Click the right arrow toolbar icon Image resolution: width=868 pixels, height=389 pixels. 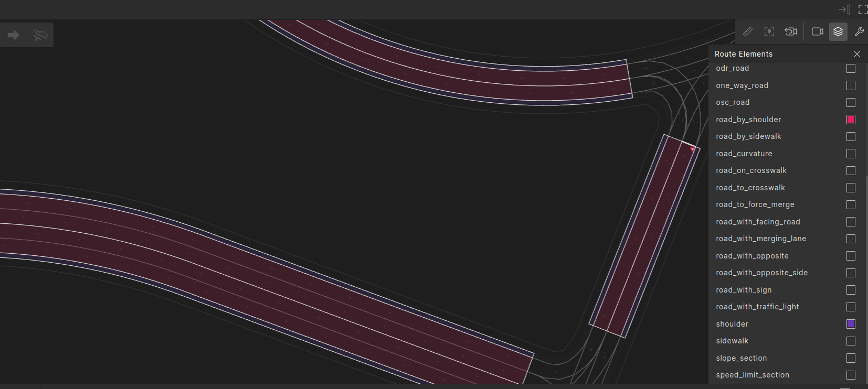click(x=14, y=35)
